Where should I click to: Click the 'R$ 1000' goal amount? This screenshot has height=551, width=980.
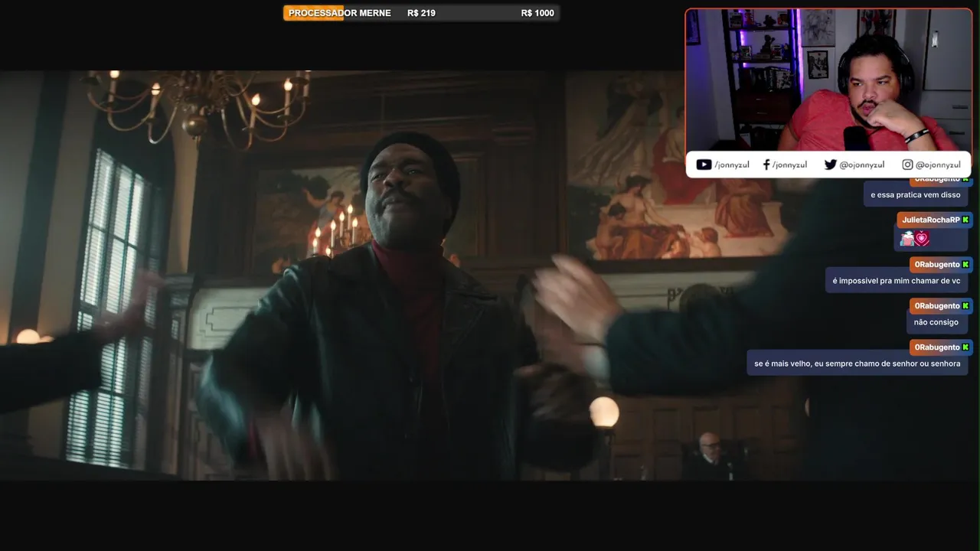(537, 13)
